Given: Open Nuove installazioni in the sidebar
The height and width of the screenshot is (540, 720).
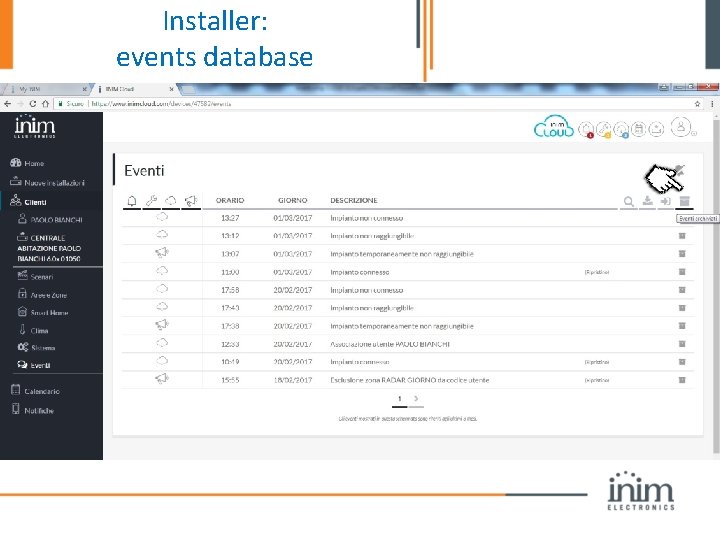Looking at the screenshot, I should 47,182.
